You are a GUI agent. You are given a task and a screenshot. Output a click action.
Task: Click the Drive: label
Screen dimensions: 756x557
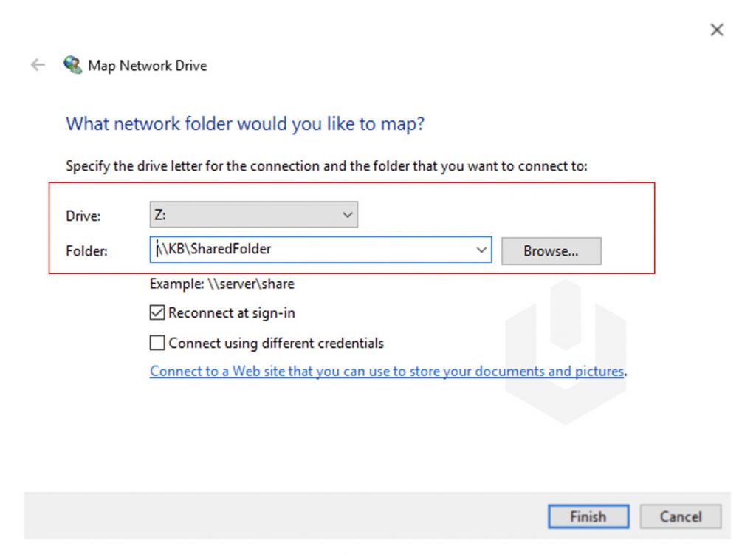point(83,216)
